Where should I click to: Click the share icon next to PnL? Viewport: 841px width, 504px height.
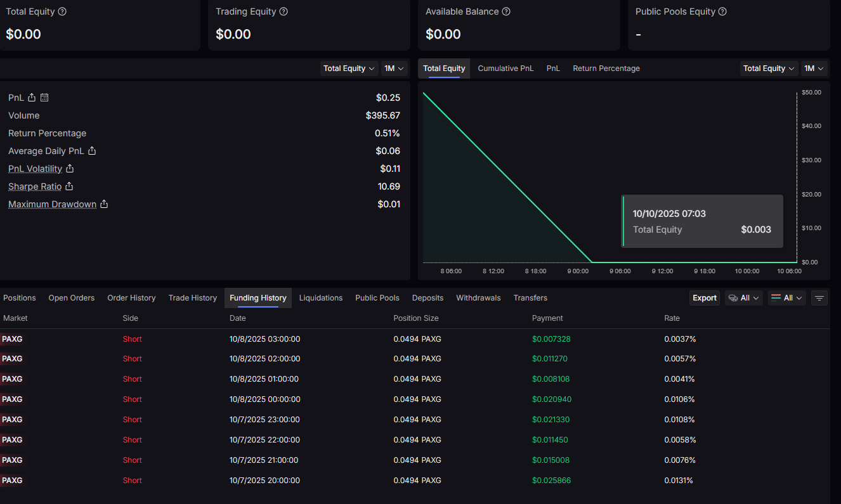click(32, 98)
